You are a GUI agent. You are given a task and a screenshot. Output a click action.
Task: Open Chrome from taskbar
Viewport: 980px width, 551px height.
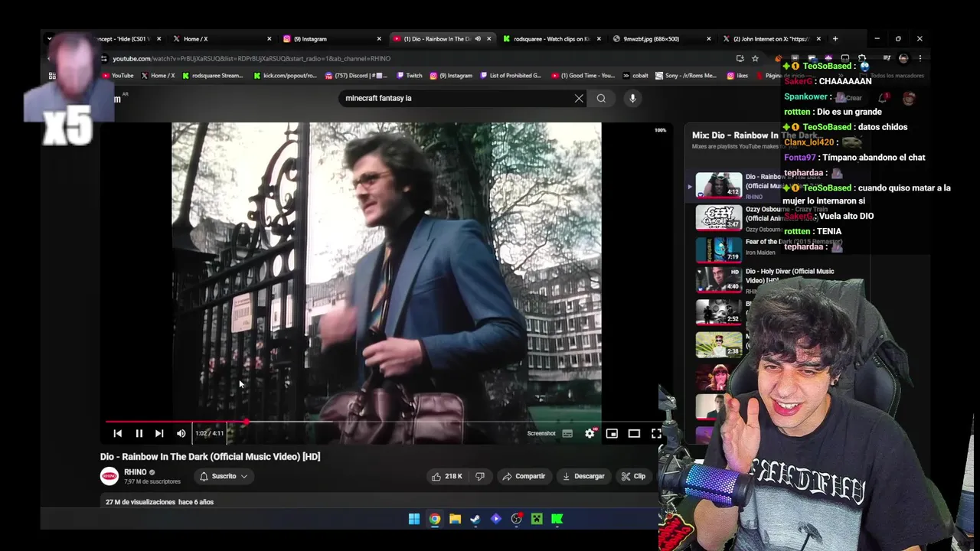(x=435, y=519)
